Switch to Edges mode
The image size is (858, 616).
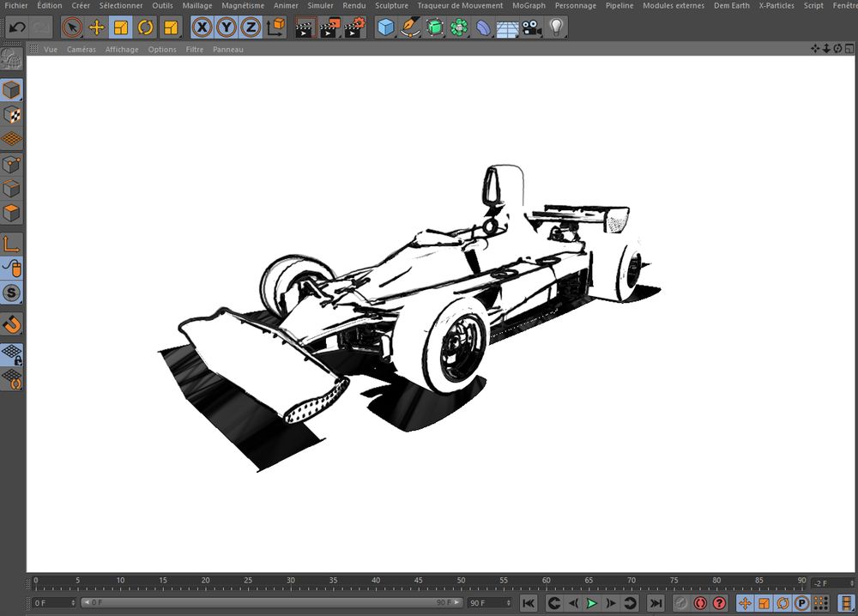(11, 189)
